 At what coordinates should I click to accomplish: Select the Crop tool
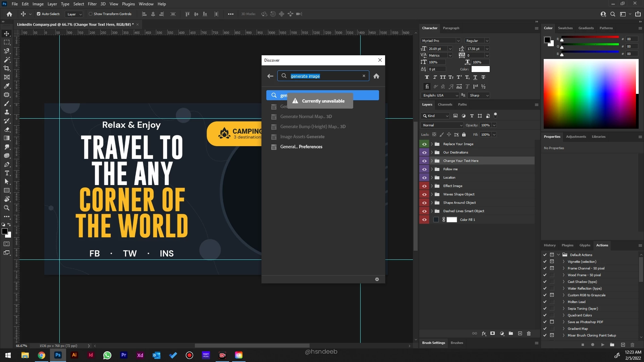(7, 68)
